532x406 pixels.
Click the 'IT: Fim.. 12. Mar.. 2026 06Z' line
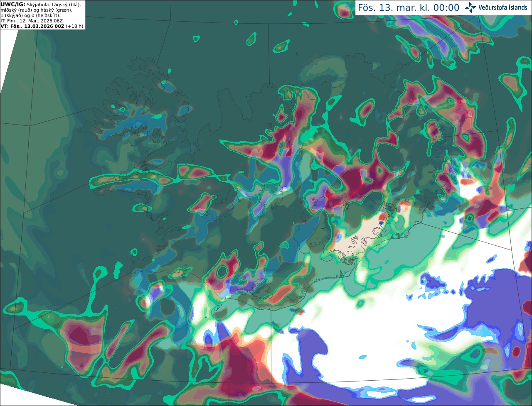[32, 21]
